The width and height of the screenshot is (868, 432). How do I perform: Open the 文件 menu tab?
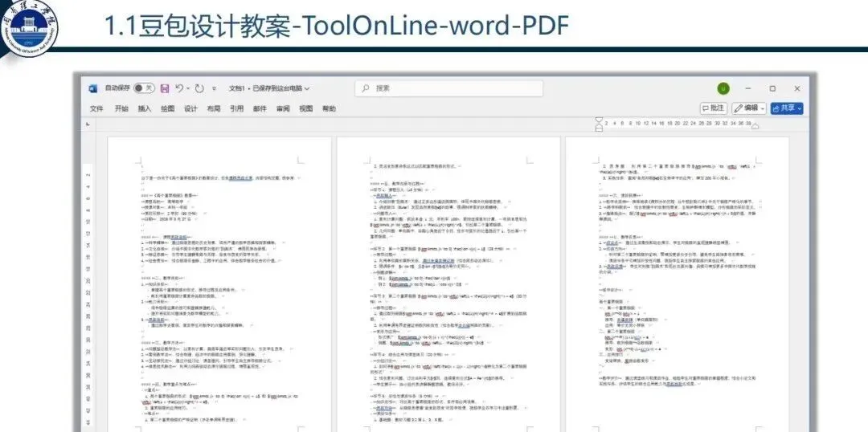pos(97,108)
